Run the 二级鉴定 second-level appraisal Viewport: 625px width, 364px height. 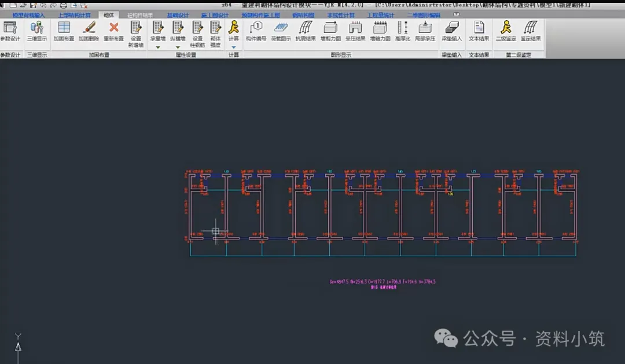tap(506, 31)
